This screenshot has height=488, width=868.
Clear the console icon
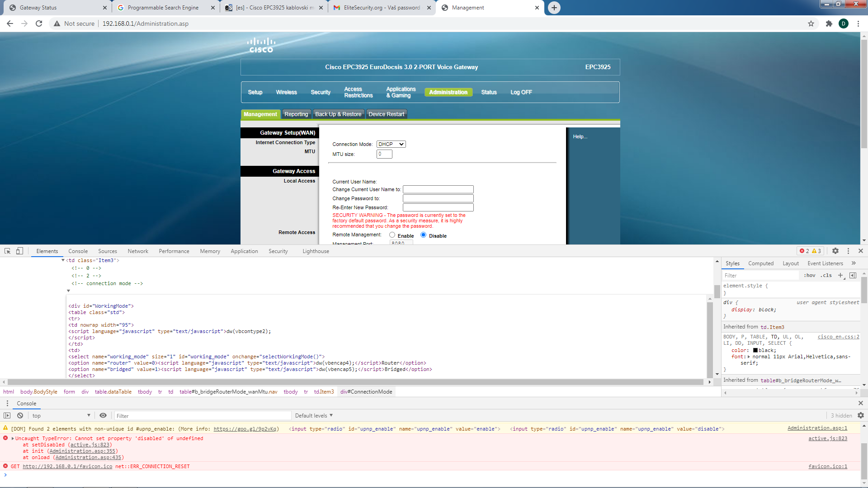pos(20,416)
